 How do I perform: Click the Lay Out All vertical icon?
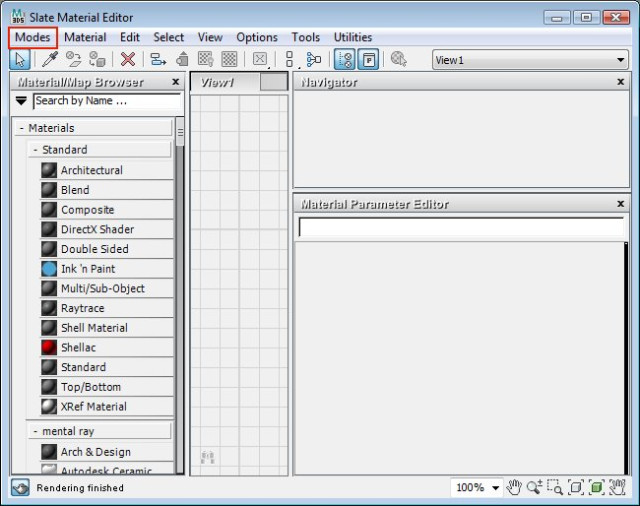pyautogui.click(x=289, y=59)
